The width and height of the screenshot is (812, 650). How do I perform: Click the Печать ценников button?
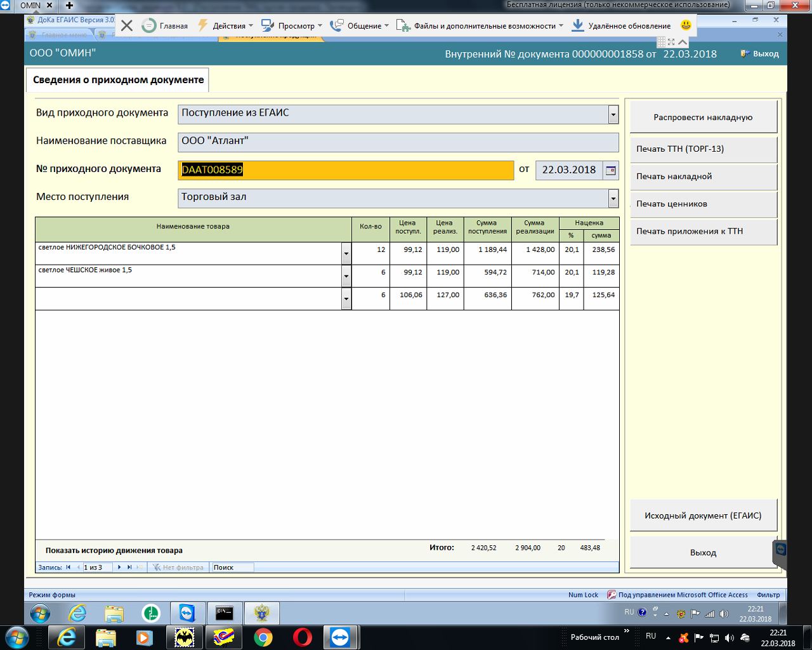(x=703, y=204)
